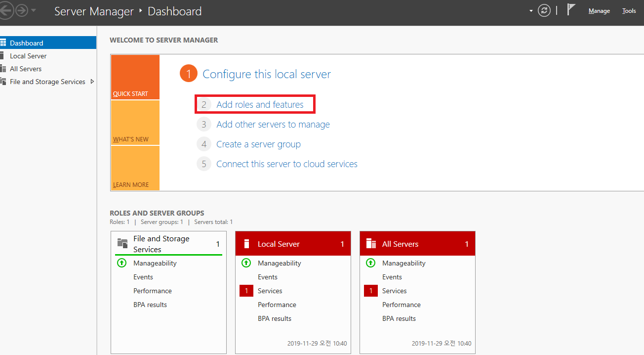The height and width of the screenshot is (355, 644).
Task: Click the Server Manager breadcrumb in title
Action: coord(94,11)
